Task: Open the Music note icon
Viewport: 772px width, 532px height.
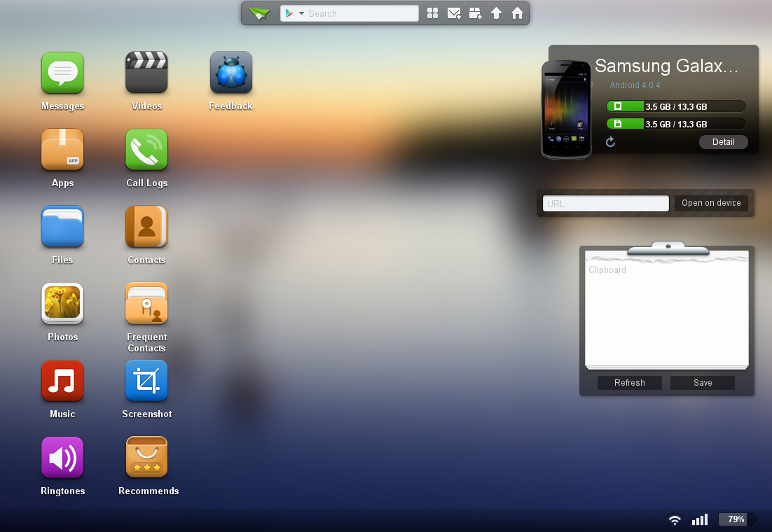Action: (62, 380)
